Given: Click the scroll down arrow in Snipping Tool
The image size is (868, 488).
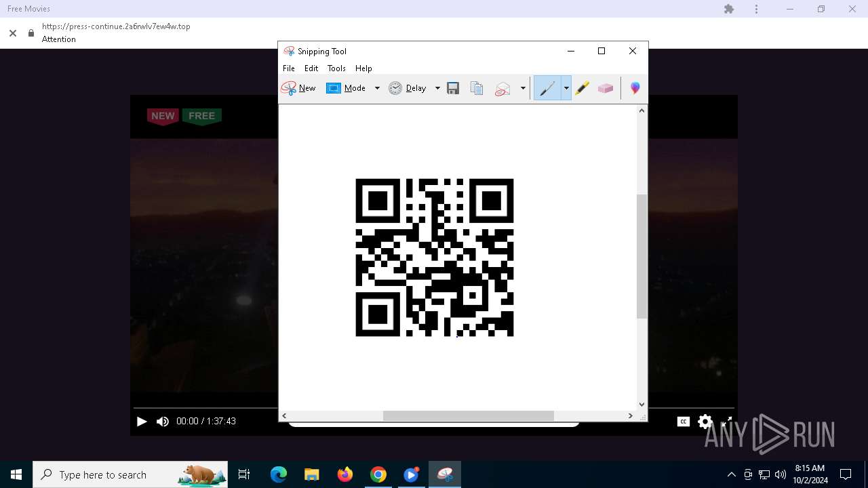Looking at the screenshot, I should tap(642, 405).
